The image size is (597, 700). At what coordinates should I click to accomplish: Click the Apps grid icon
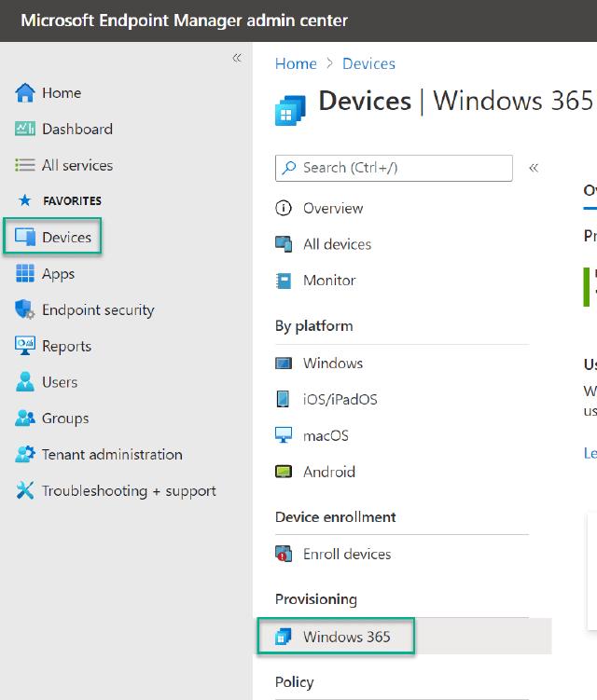tap(25, 274)
